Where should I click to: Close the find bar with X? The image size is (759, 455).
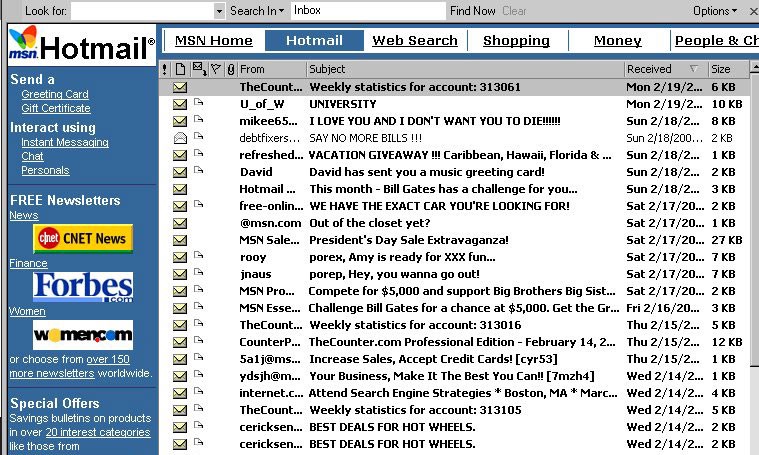(x=754, y=11)
